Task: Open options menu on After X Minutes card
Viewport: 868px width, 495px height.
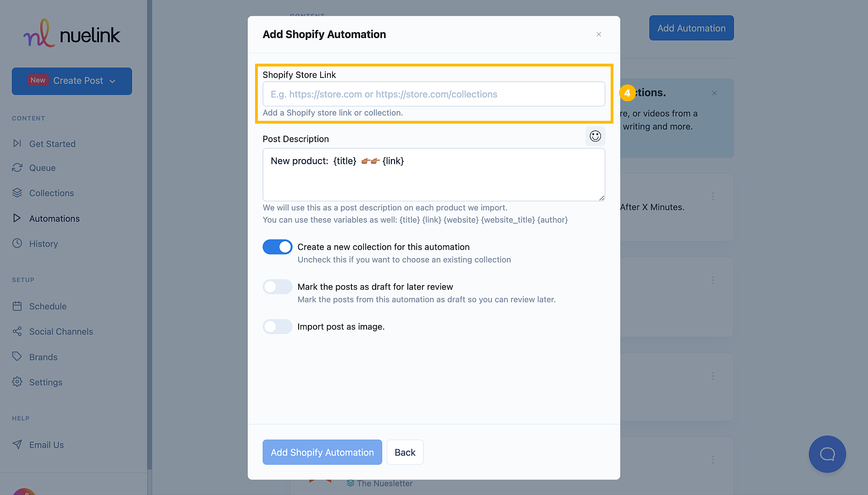Action: tap(713, 196)
